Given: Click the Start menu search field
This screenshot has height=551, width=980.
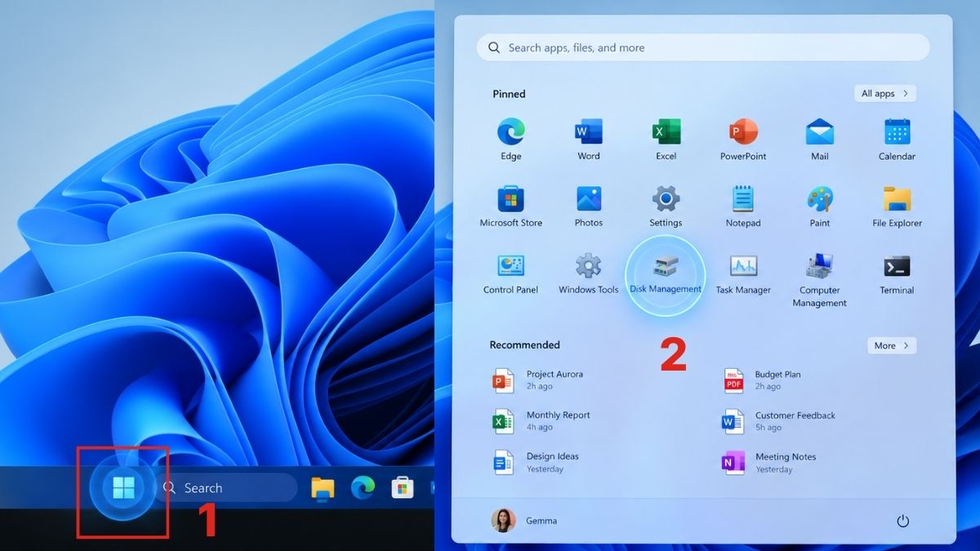Looking at the screenshot, I should pos(703,48).
